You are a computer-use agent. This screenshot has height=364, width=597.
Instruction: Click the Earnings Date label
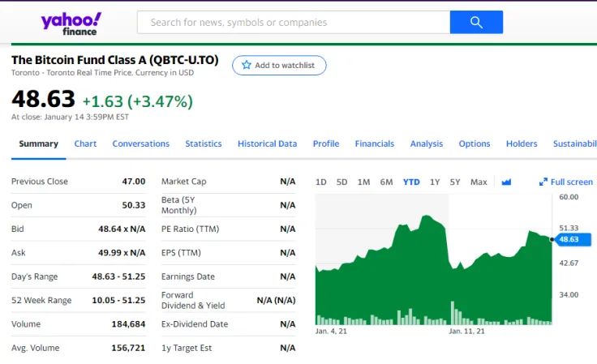click(x=188, y=276)
